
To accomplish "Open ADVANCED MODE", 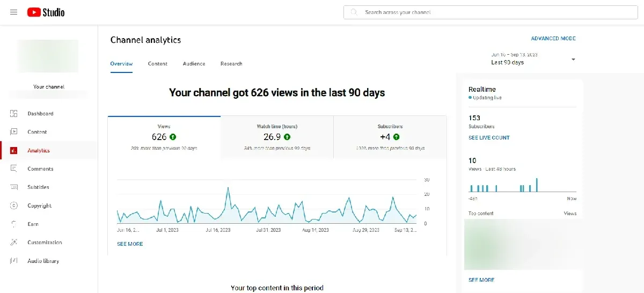I will (553, 39).
